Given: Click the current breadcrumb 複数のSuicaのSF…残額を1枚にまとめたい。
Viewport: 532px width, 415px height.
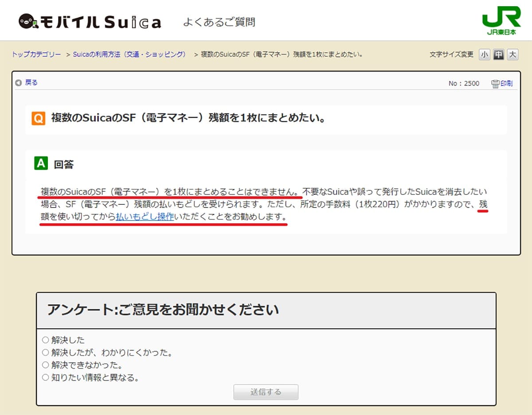Looking at the screenshot, I should 282,54.
